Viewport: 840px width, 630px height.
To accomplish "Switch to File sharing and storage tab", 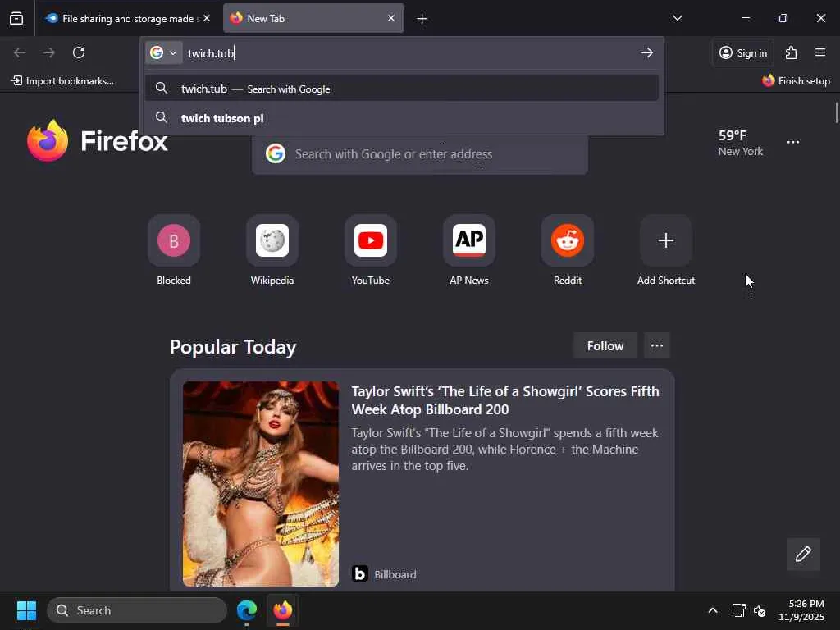I will click(x=127, y=18).
